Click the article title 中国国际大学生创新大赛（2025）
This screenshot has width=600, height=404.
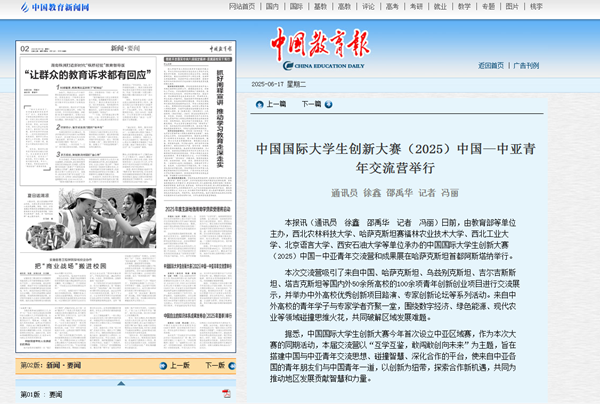coord(396,158)
